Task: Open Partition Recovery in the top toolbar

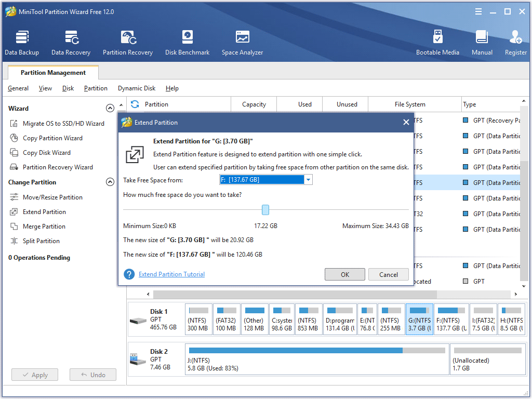Action: click(x=128, y=43)
